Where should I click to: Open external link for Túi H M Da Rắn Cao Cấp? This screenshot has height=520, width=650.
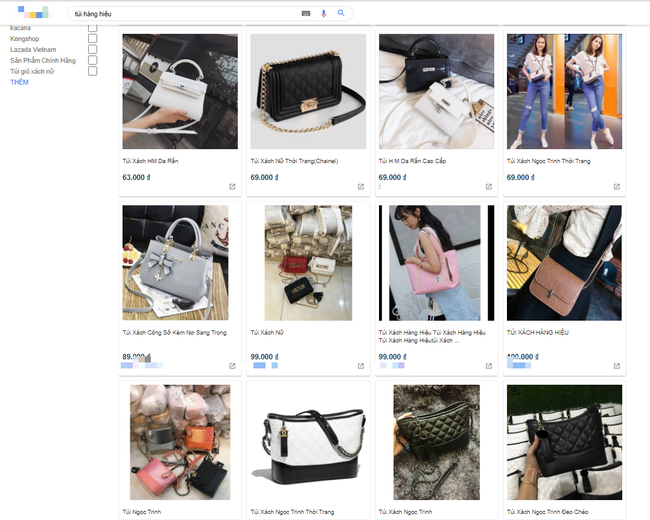(x=489, y=186)
